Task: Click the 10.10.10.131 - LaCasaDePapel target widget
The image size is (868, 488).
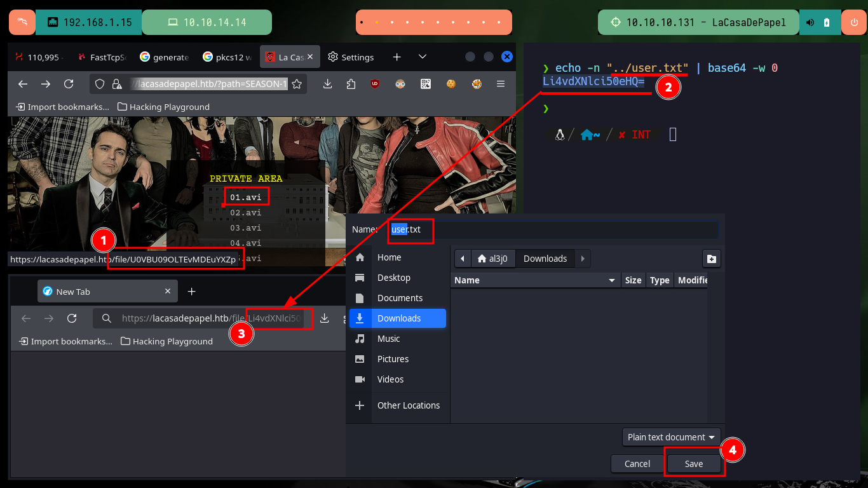Action: coord(698,22)
